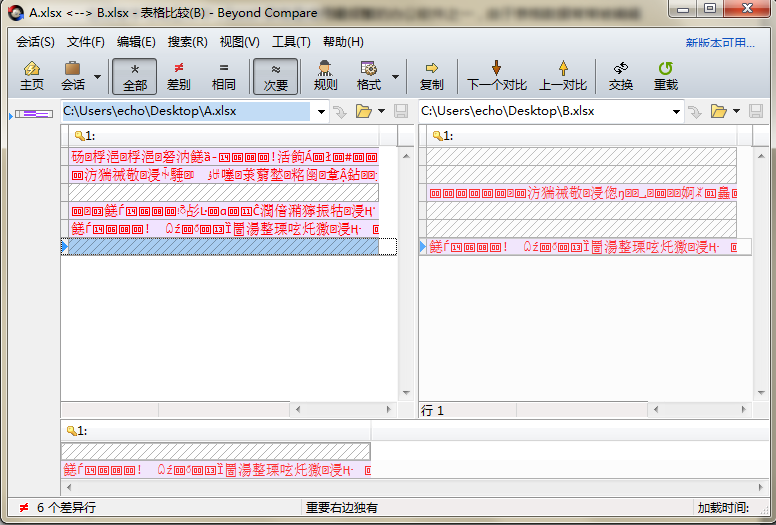Open the 编辑(E) menu
The height and width of the screenshot is (525, 776).
(x=136, y=42)
